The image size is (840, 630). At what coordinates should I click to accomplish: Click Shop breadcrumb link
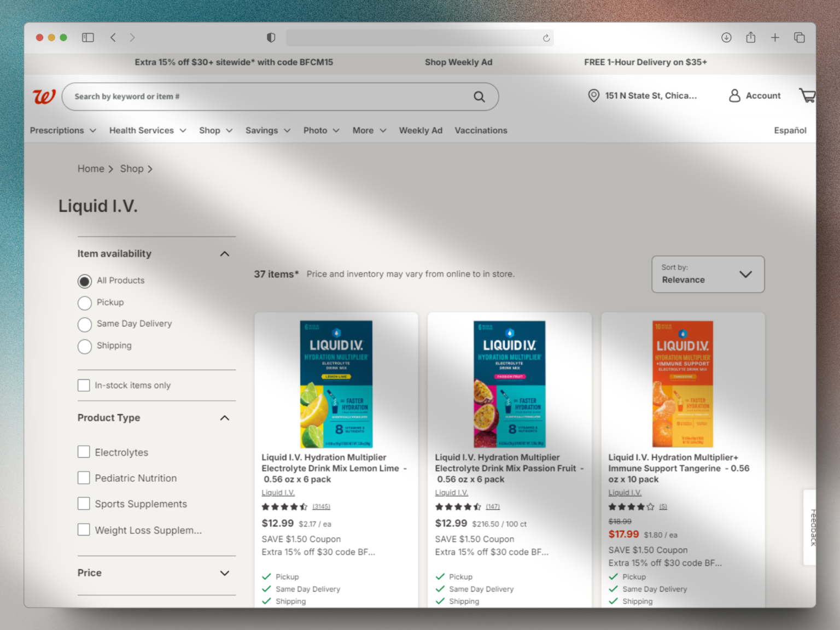tap(132, 169)
